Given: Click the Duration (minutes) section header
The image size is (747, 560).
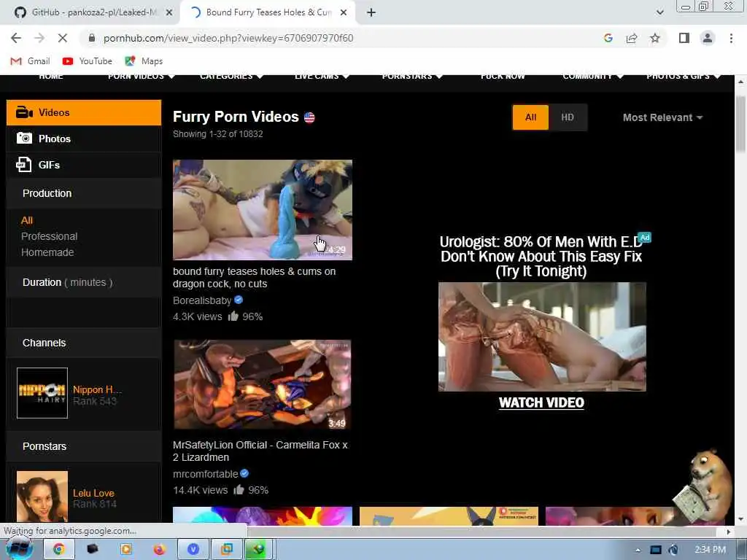Looking at the screenshot, I should [x=84, y=282].
